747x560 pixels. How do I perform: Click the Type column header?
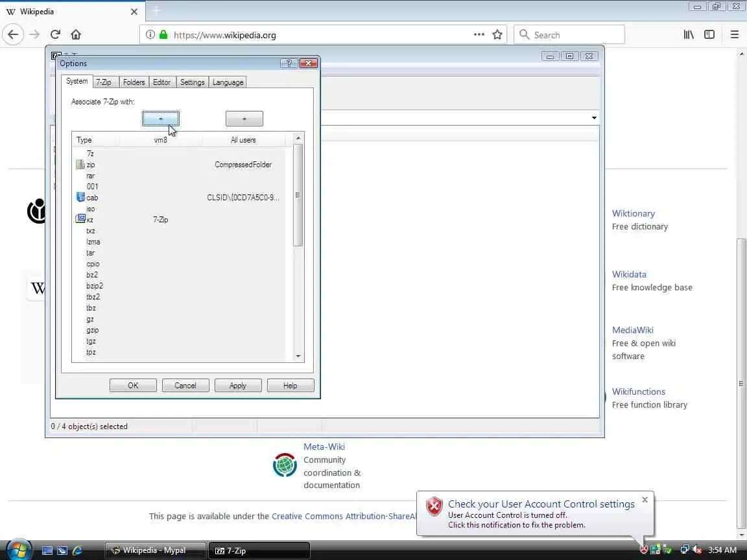click(x=95, y=140)
